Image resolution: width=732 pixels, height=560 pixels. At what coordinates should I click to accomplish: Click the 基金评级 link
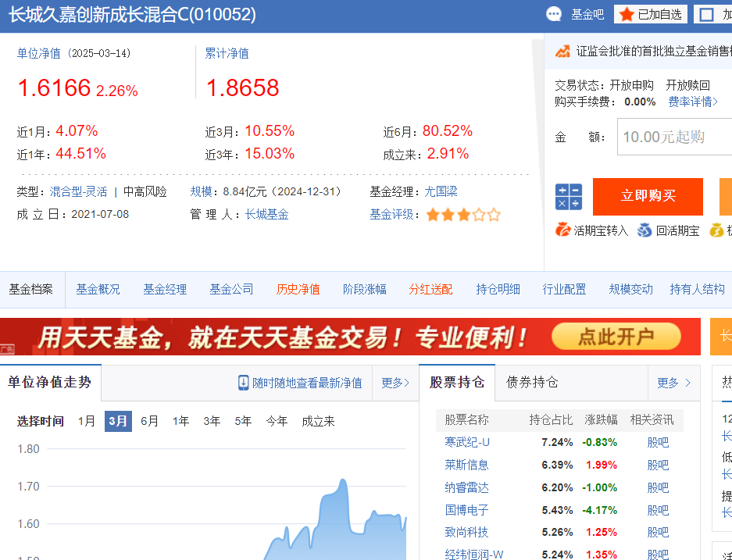pos(391,215)
